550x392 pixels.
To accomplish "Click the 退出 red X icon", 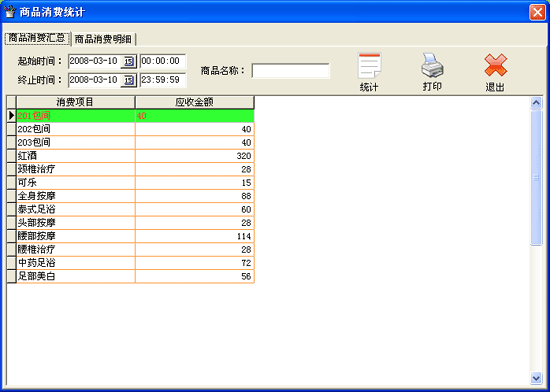I will (x=495, y=65).
